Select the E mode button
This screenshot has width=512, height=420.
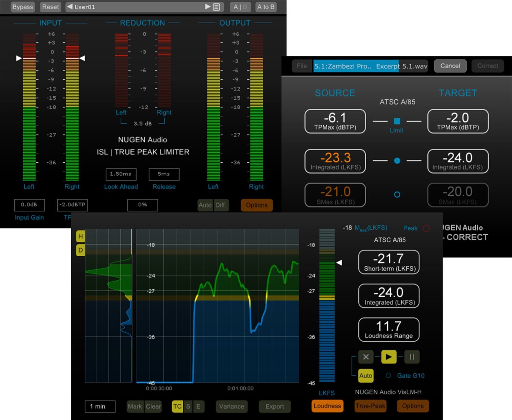pyautogui.click(x=198, y=406)
